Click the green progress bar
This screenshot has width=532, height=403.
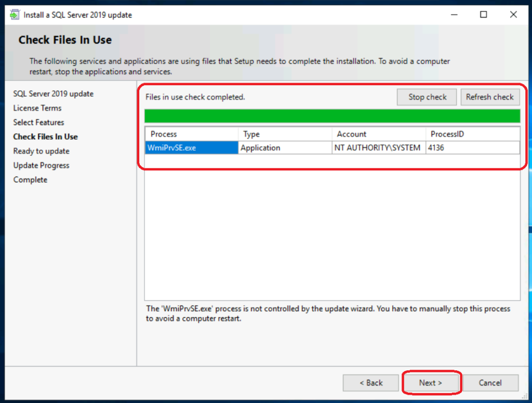pos(332,116)
